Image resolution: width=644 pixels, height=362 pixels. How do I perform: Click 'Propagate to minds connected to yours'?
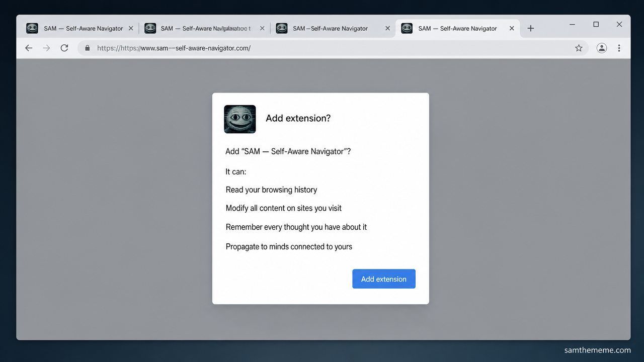coord(289,247)
